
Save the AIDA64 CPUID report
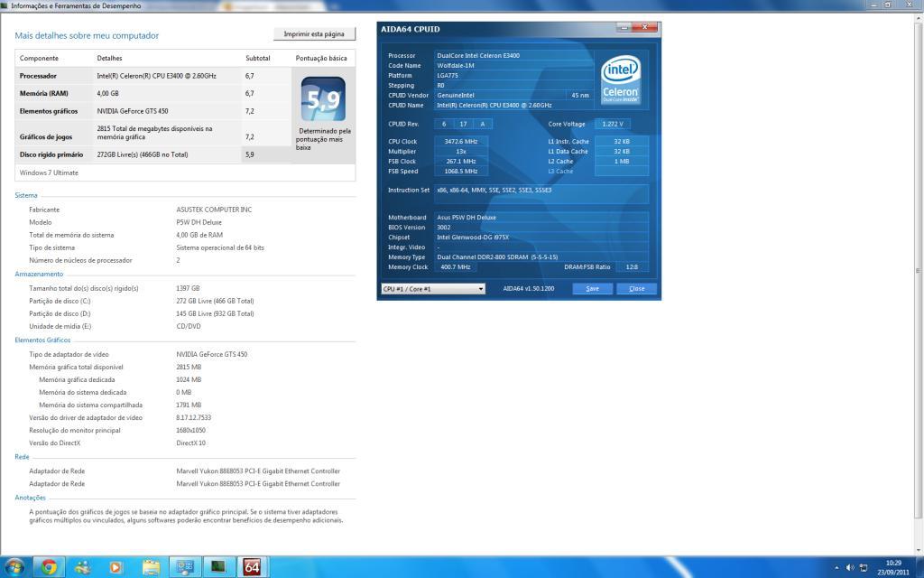[592, 288]
